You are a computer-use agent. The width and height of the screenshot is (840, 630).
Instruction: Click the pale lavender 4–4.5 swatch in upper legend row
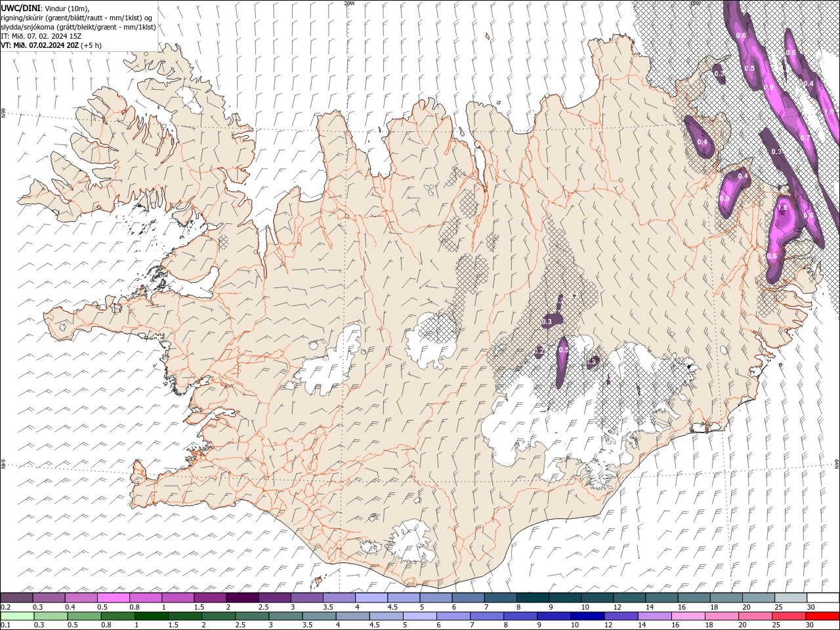pos(372,597)
